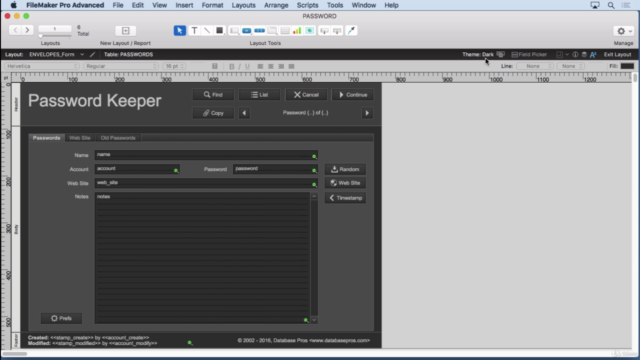
Task: Select the Button tool
Action: [247, 31]
